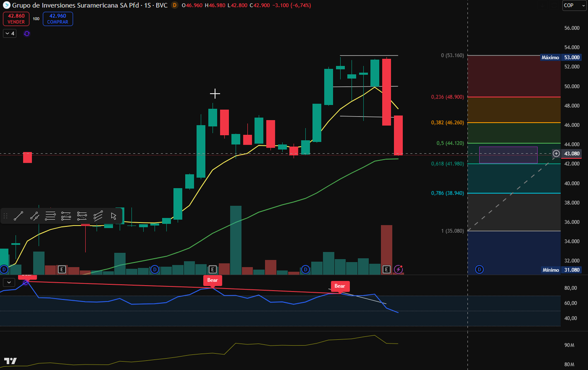
Task: Click the purple refresh indicator icon
Action: tap(26, 33)
